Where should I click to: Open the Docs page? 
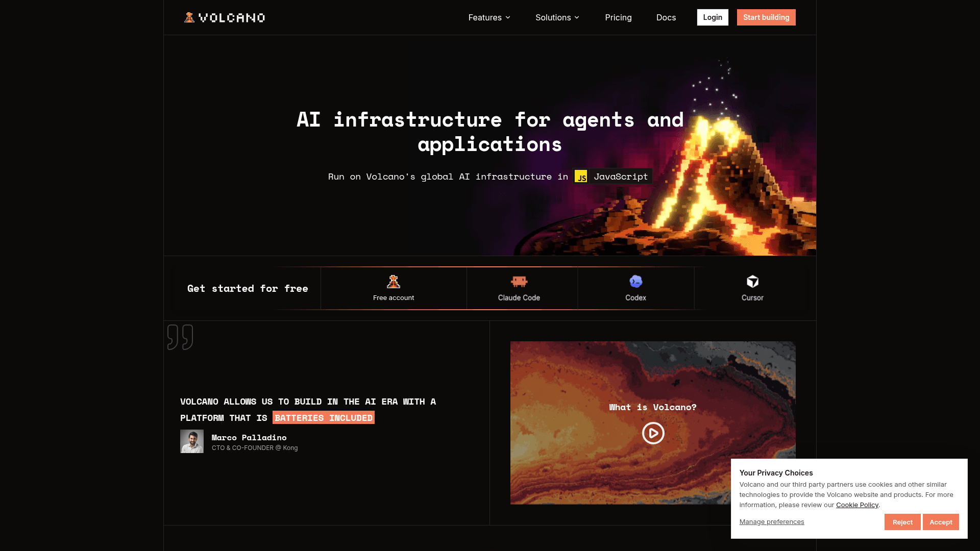click(666, 17)
